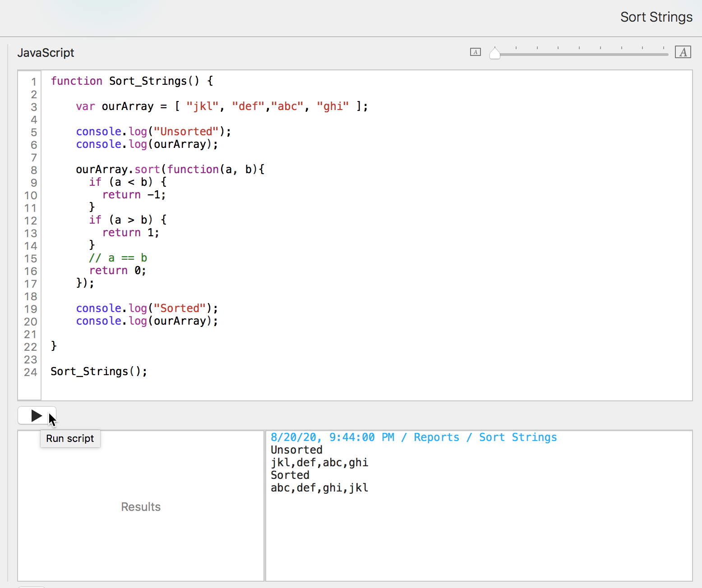The width and height of the screenshot is (702, 588).
Task: Click the "Unsorted" string in the code
Action: pyautogui.click(x=186, y=132)
